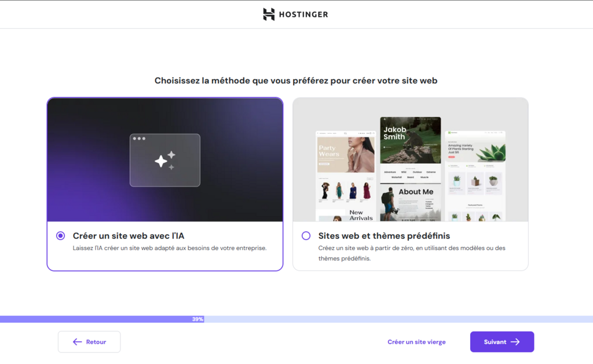Click the left arrow icon inside Retour button
Viewport: 593px width, 364px height.
click(x=76, y=341)
